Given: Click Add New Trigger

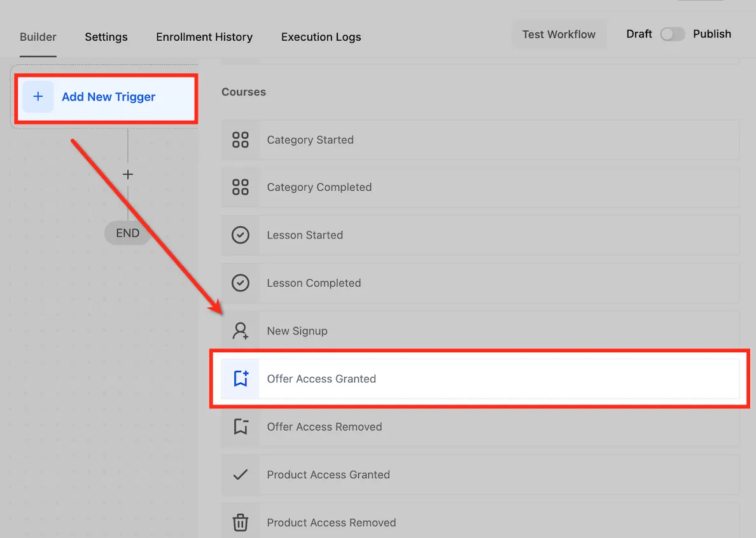Looking at the screenshot, I should tap(106, 97).
